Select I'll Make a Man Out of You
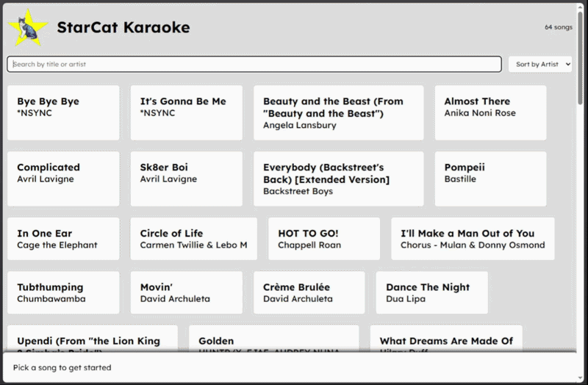The height and width of the screenshot is (385, 588). 473,239
